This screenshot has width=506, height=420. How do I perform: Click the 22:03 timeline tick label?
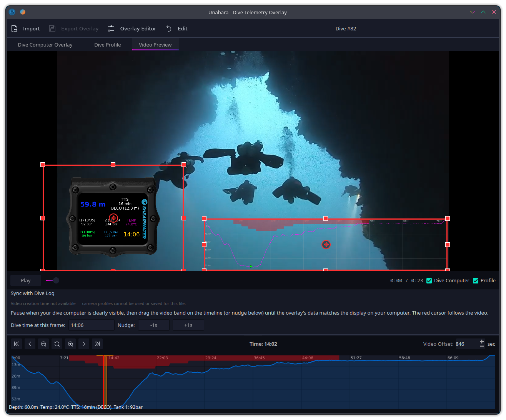[x=162, y=358]
